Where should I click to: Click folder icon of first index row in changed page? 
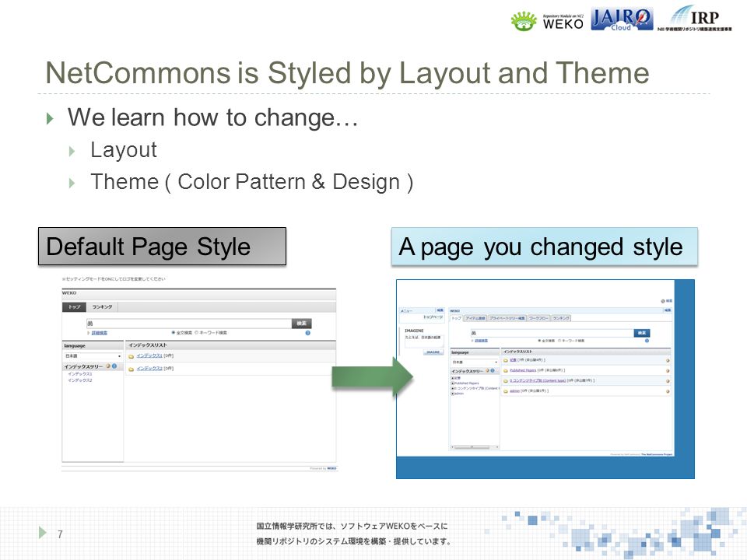[x=506, y=360]
